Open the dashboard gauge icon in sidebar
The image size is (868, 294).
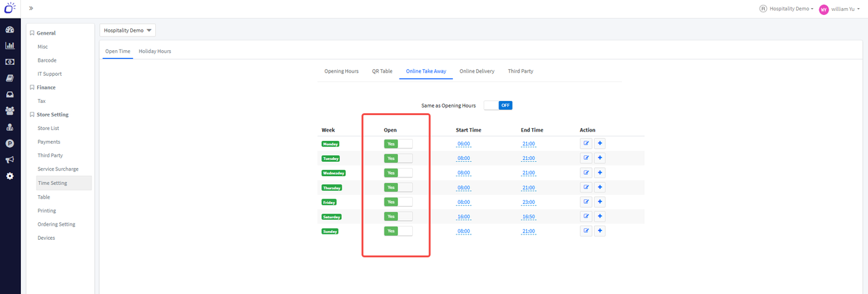(10, 30)
